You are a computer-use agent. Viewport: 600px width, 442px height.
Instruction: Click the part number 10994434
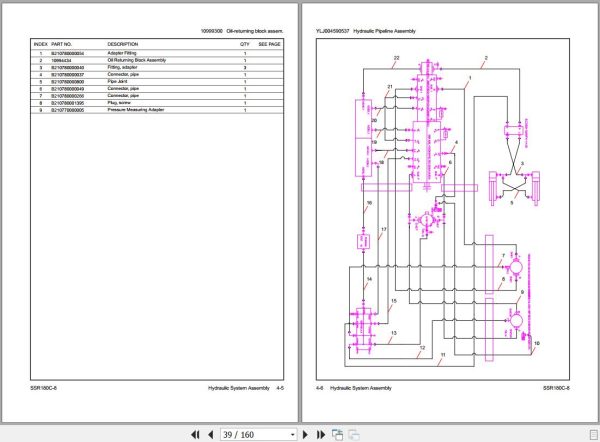61,60
